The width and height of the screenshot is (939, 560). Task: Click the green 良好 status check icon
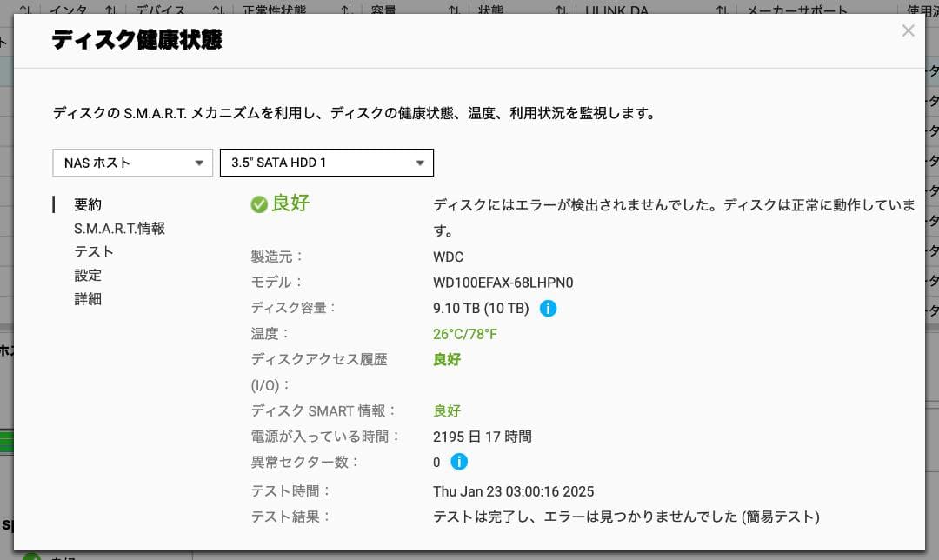259,203
